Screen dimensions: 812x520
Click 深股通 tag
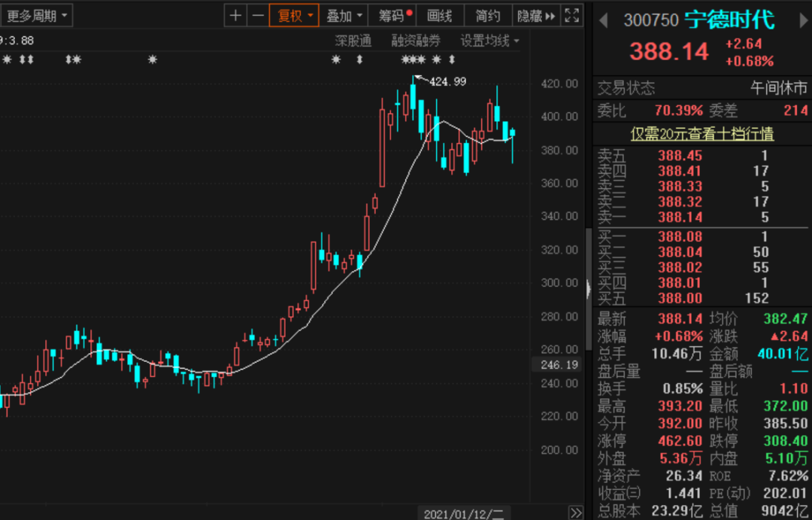pos(353,41)
